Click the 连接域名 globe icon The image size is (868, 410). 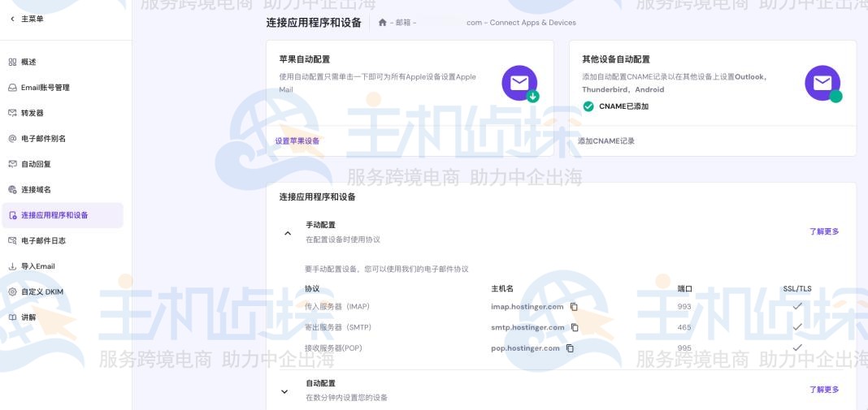pyautogui.click(x=12, y=190)
